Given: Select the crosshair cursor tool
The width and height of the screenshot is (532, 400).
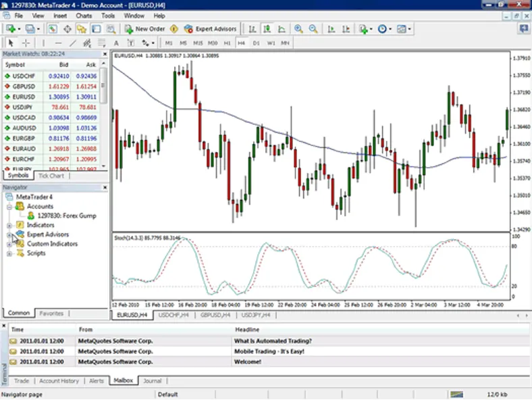Looking at the screenshot, I should pyautogui.click(x=26, y=43).
